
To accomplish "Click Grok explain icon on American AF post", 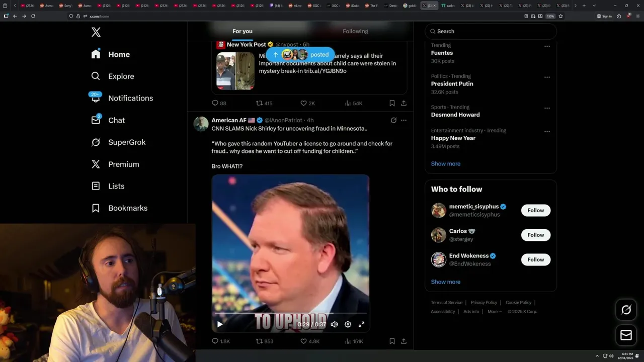I will pyautogui.click(x=393, y=120).
